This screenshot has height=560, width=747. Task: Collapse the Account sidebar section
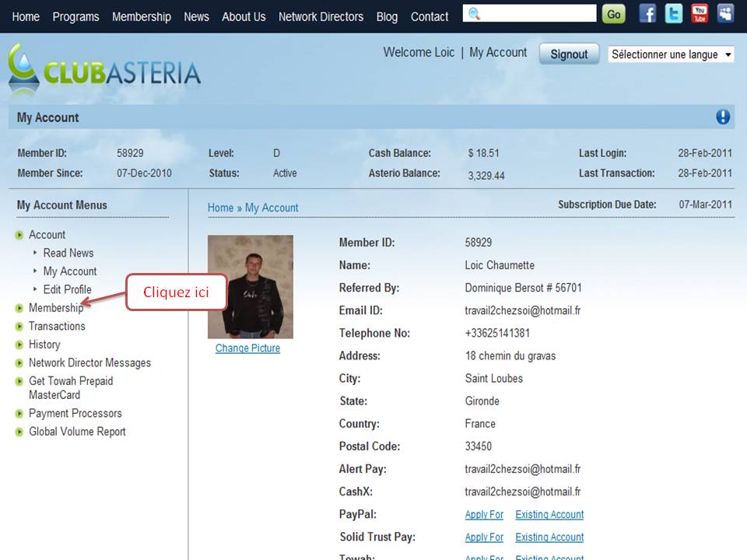[47, 235]
